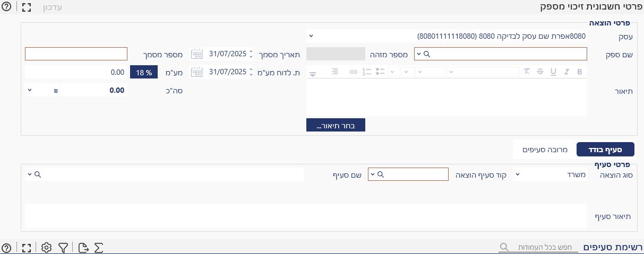Screen dimensions: 644x254
Task: Expand the עסק business dropdown
Action: point(448,36)
